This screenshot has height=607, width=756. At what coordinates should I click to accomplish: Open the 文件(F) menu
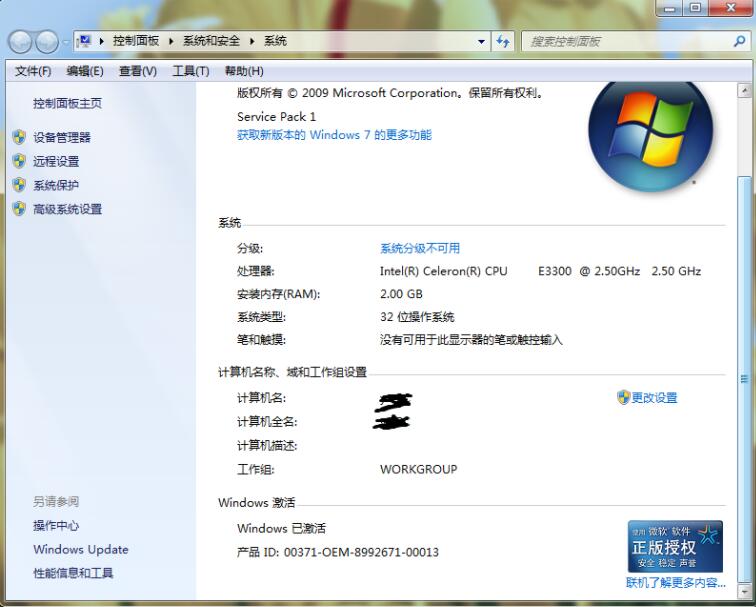(33, 71)
